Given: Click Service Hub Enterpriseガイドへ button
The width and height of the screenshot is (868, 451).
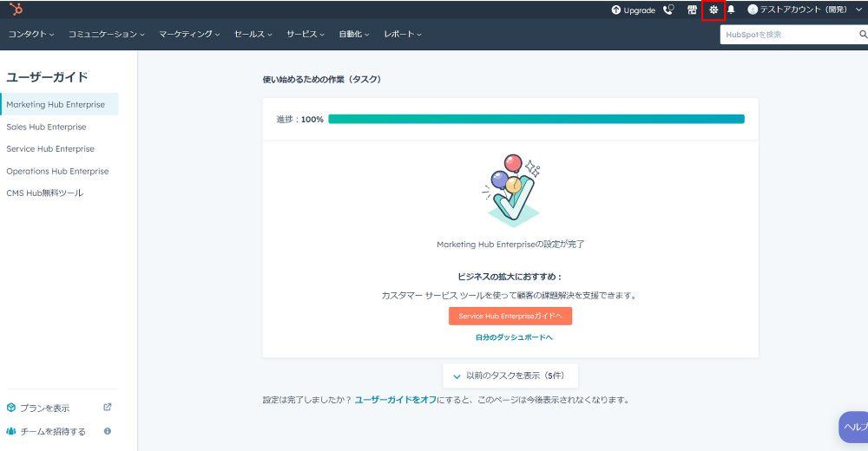Looking at the screenshot, I should click(510, 316).
